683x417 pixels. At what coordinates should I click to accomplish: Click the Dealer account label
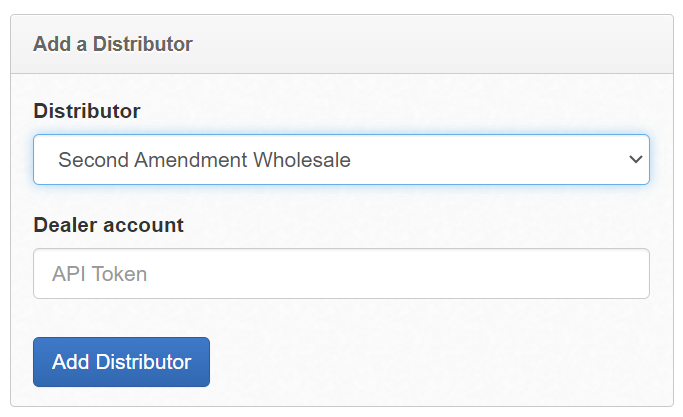(x=108, y=225)
